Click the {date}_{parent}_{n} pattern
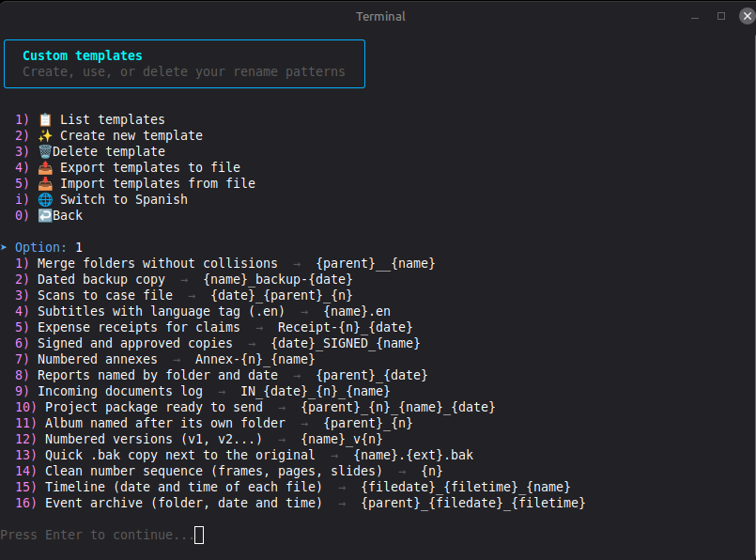 pos(282,295)
